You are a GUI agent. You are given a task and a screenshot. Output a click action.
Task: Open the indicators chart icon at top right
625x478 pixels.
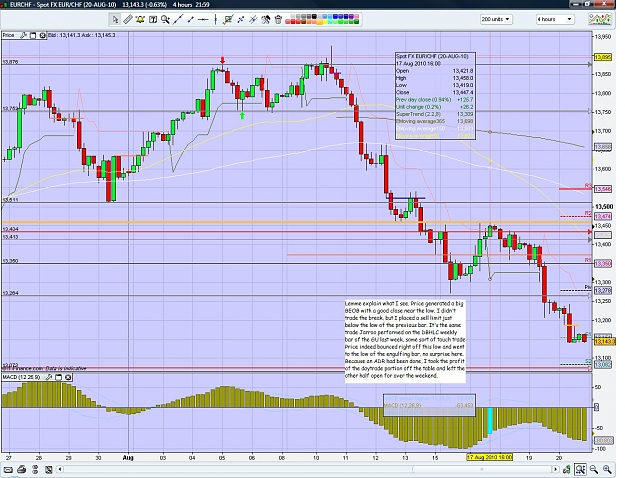(x=600, y=19)
